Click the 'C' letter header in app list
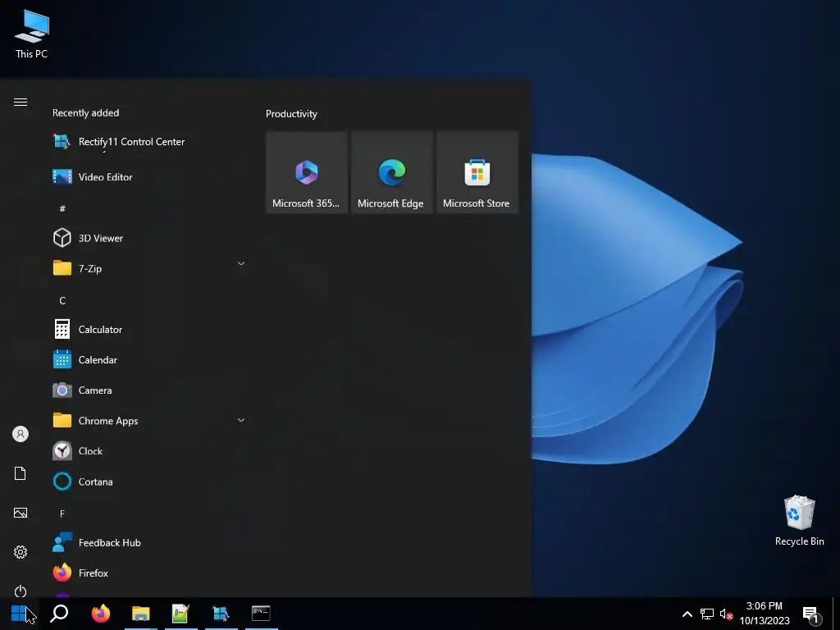 point(62,300)
